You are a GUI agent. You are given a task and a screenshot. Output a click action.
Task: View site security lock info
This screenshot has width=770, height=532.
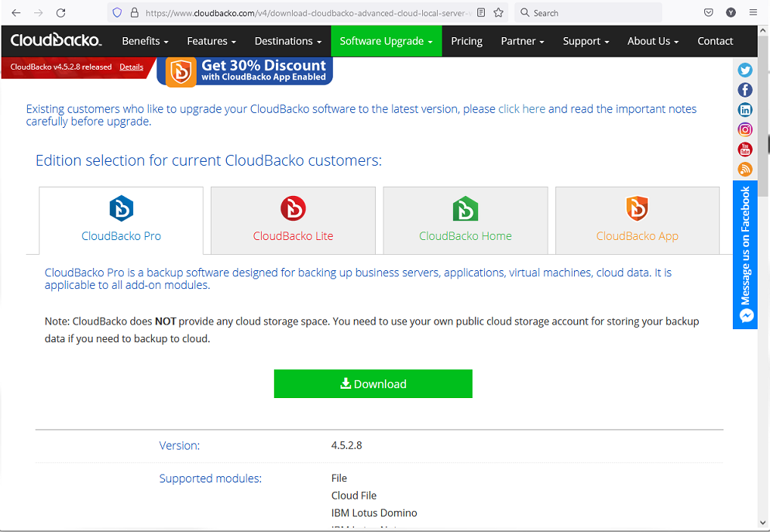(x=134, y=12)
